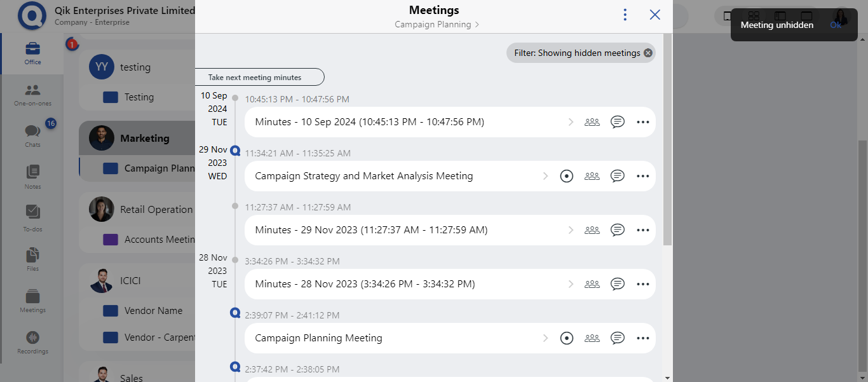Expand Minutes - 29 Nov 2023 details
This screenshot has width=868, height=382.
pos(571,229)
